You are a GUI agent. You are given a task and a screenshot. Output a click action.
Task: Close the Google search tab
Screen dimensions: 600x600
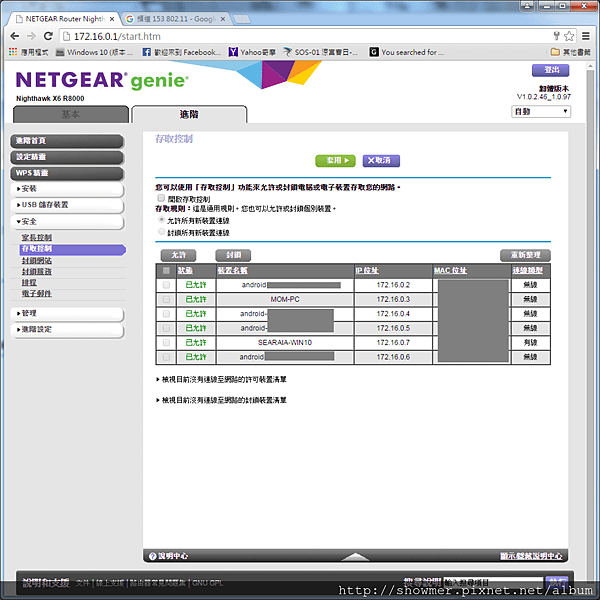223,19
